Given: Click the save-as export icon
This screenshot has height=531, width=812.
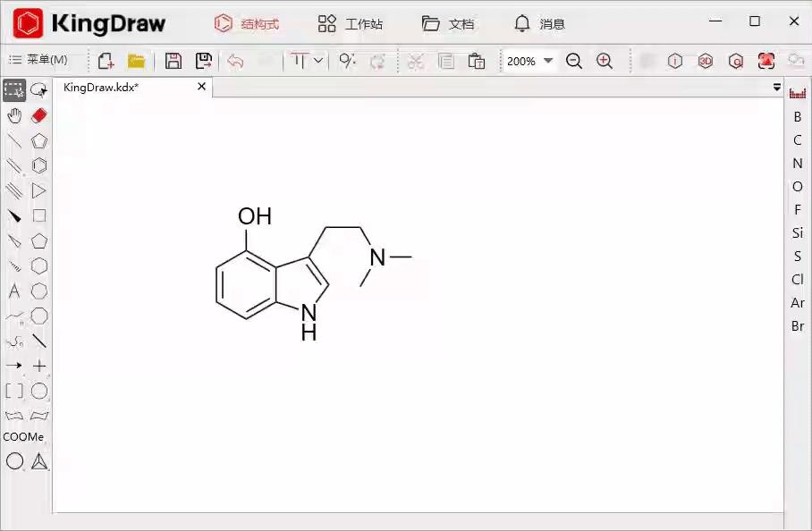Looking at the screenshot, I should point(204,61).
